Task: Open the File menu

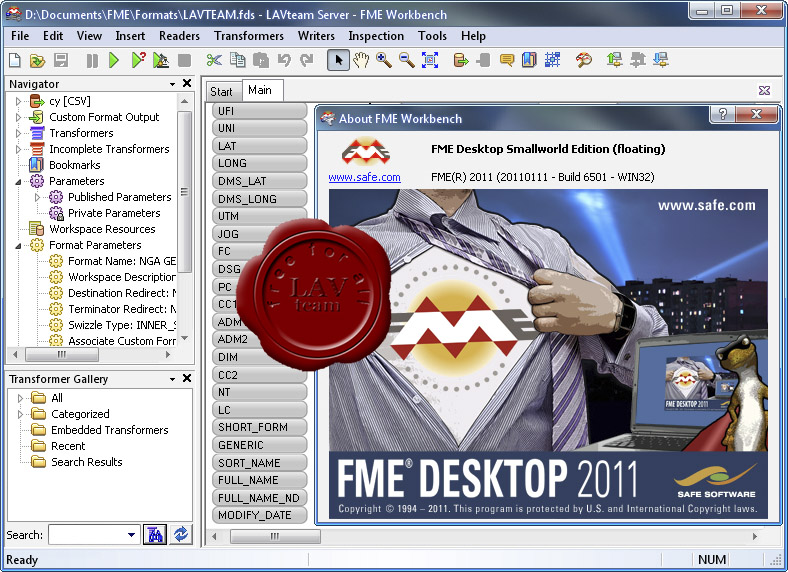Action: (20, 36)
